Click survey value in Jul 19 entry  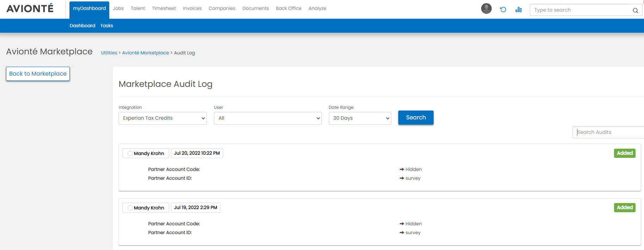[413, 233]
